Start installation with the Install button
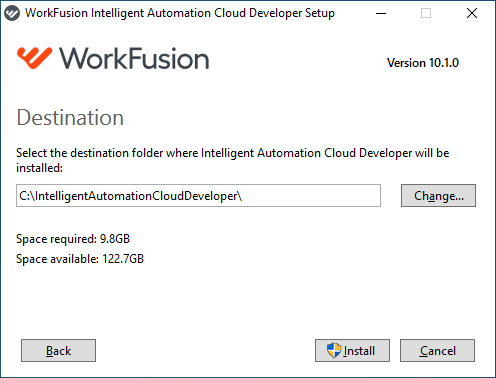Image resolution: width=496 pixels, height=378 pixels. click(x=352, y=350)
